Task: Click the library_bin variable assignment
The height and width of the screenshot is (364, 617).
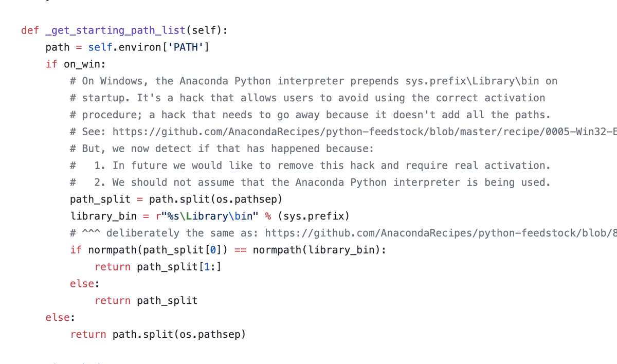Action: 210,216
